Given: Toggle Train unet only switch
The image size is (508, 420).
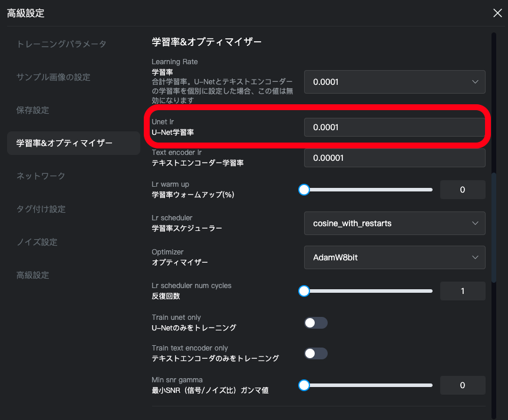Looking at the screenshot, I should (316, 323).
